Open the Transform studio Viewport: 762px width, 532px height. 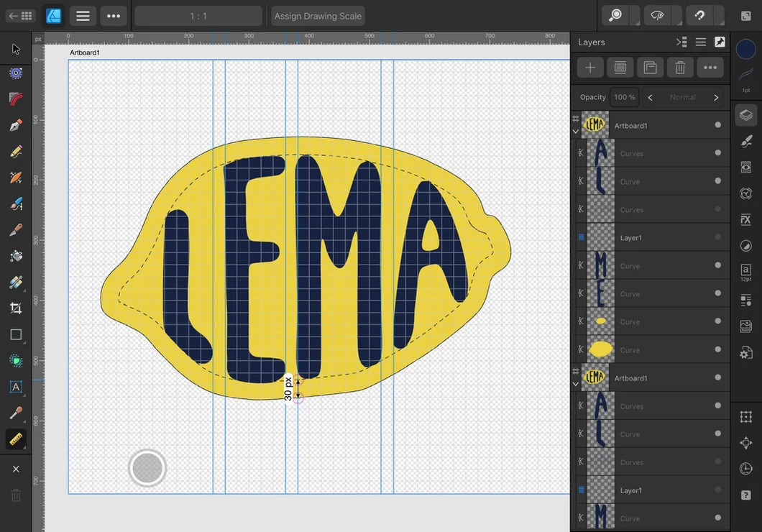(746, 416)
